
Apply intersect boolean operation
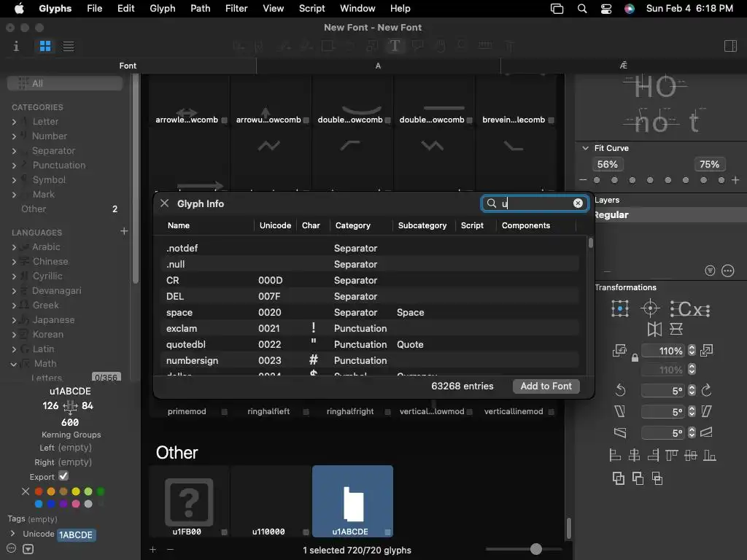657,478
